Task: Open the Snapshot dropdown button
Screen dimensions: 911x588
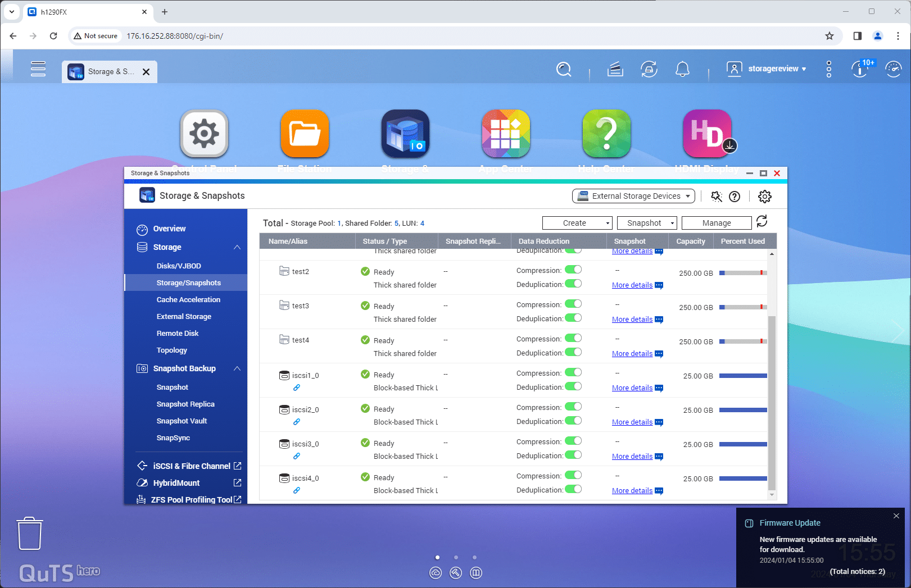Action: [x=647, y=223]
